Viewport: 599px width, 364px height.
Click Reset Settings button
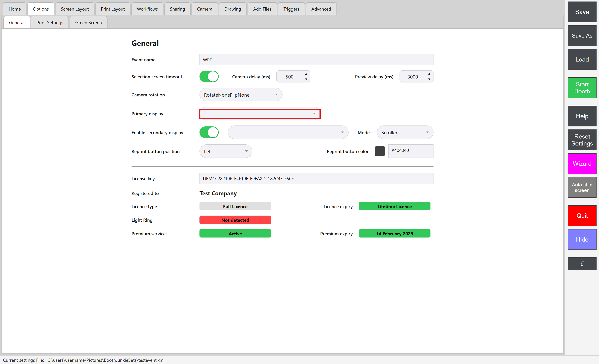click(582, 140)
